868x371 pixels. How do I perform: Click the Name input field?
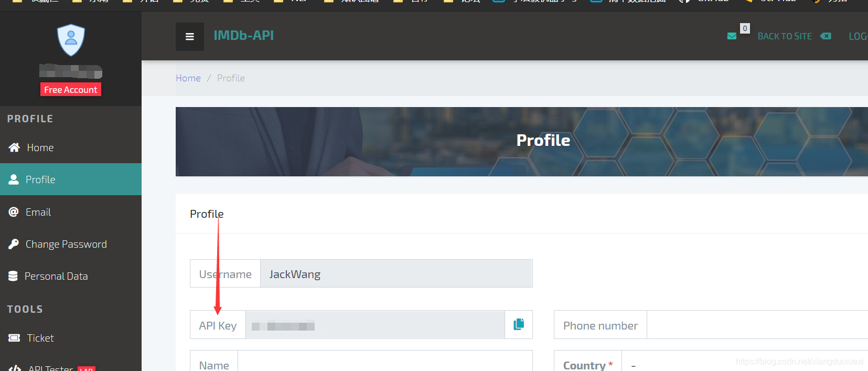coord(385,361)
